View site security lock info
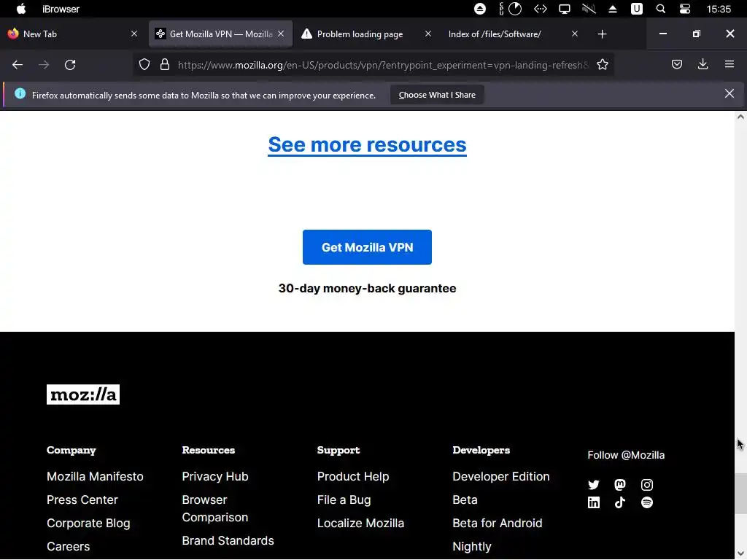The height and width of the screenshot is (560, 747). tap(165, 65)
